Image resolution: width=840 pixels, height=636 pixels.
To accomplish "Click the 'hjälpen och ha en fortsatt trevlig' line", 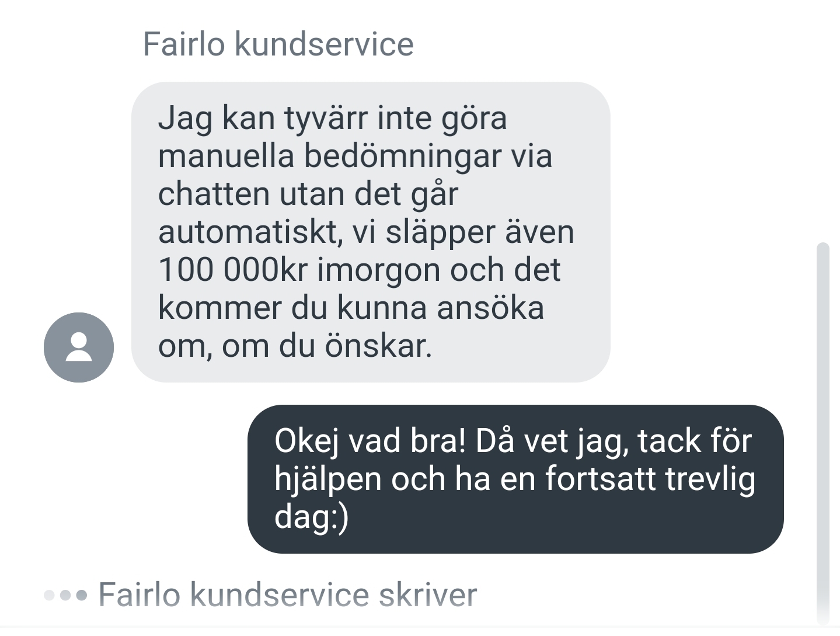I will (515, 479).
